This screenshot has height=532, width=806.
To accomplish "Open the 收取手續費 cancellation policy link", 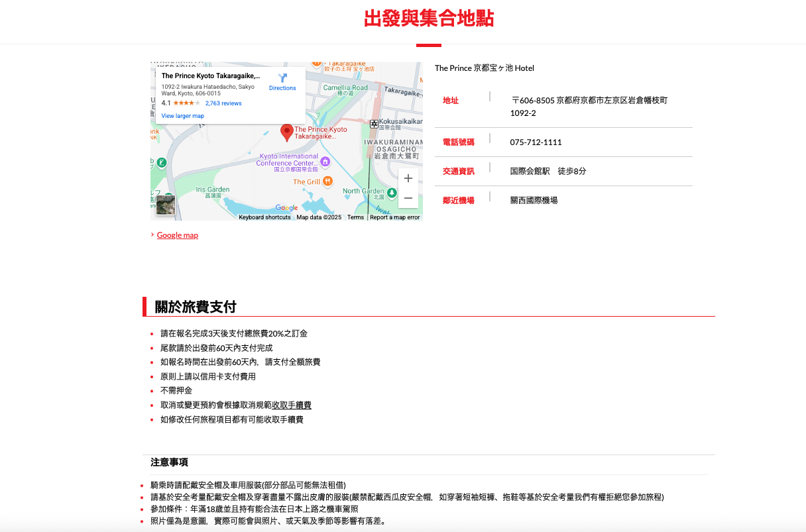I will point(292,405).
